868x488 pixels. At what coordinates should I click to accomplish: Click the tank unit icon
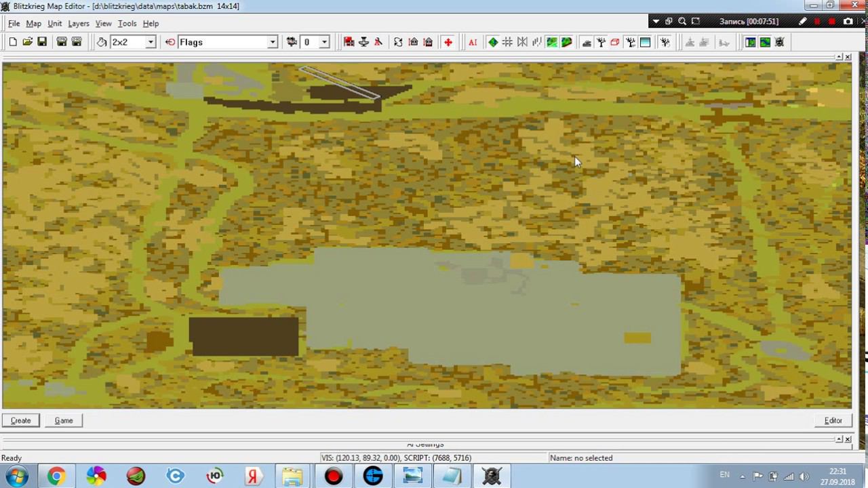tap(587, 42)
